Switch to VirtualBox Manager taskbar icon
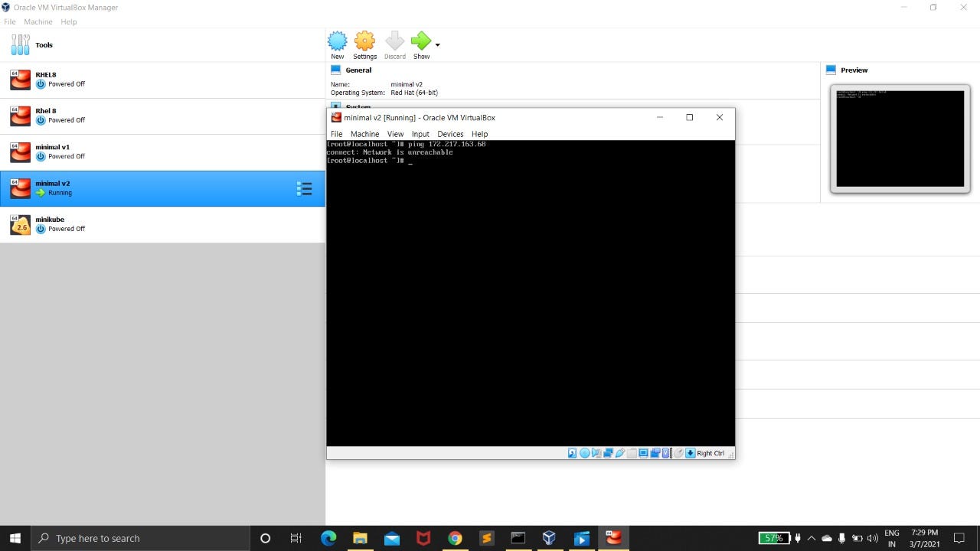980x551 pixels. [549, 538]
